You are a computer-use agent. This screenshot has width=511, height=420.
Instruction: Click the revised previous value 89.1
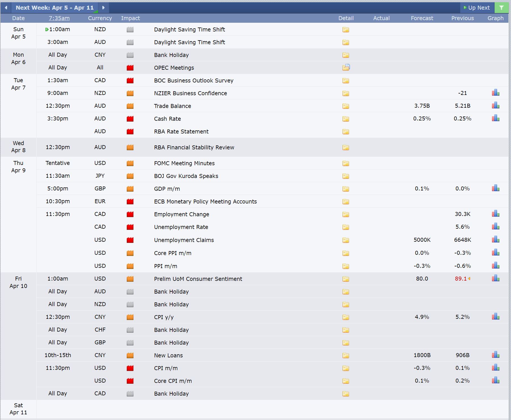click(461, 279)
